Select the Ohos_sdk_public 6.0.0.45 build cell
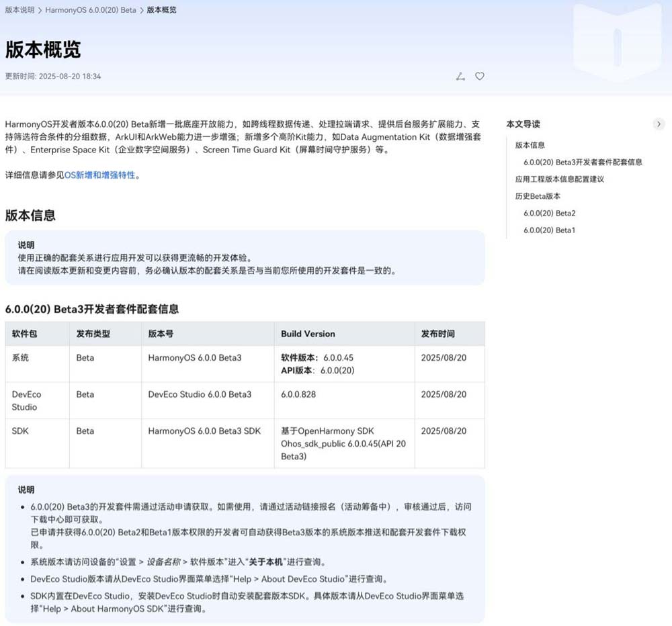This screenshot has width=672, height=626. [x=343, y=443]
